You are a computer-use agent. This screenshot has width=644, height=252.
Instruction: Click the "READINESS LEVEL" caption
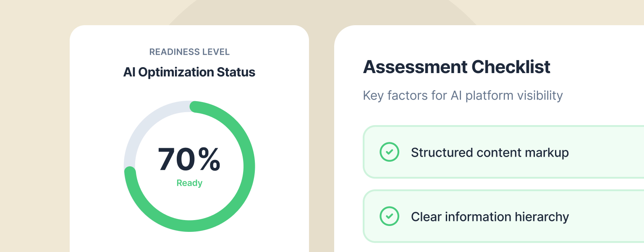tap(189, 52)
